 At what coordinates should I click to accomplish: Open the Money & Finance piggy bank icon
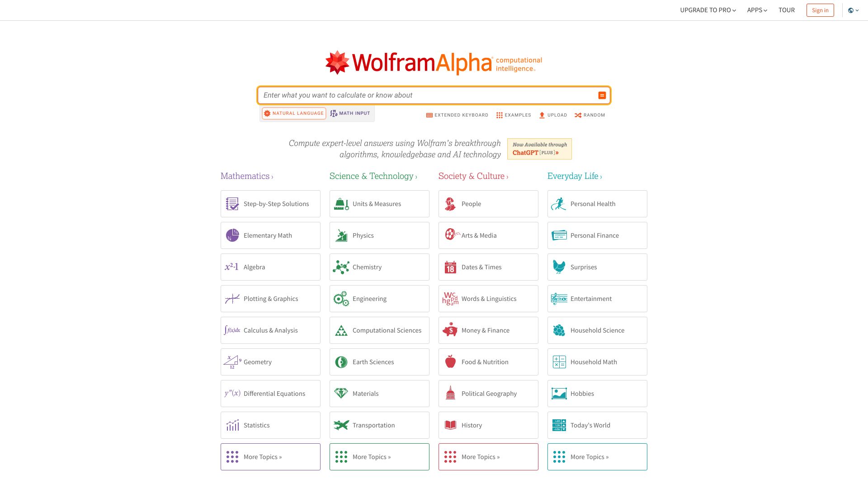(450, 330)
